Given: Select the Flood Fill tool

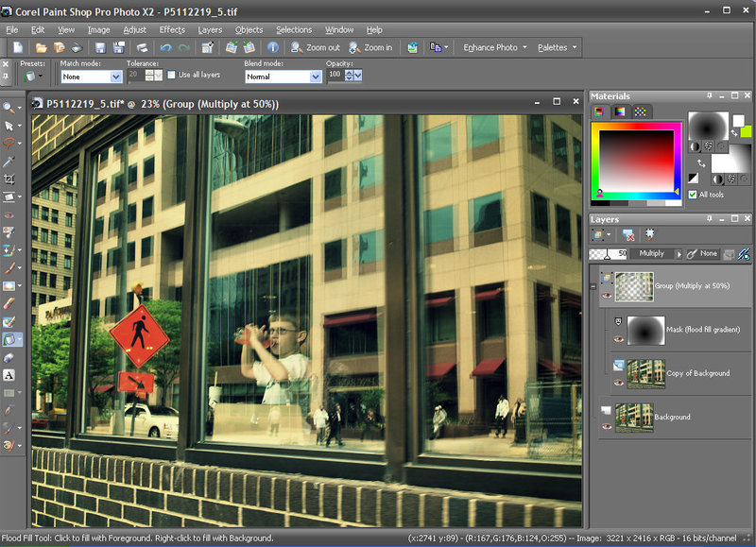Looking at the screenshot, I should [9, 339].
